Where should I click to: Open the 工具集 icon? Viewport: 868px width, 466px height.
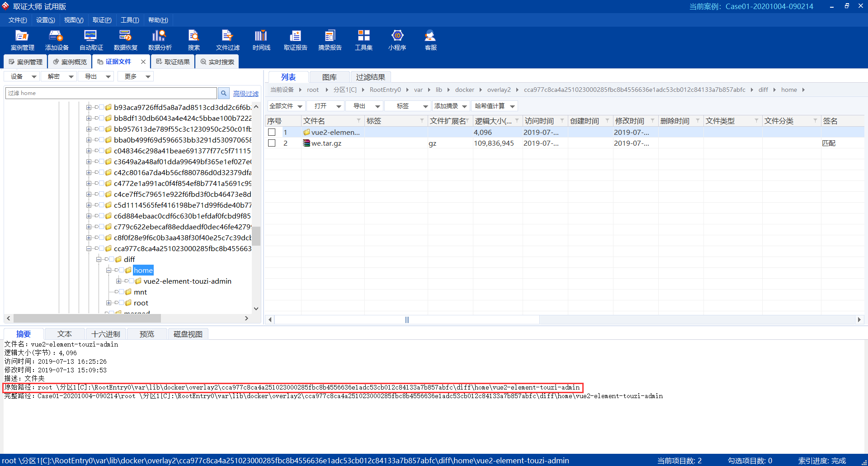(x=363, y=40)
